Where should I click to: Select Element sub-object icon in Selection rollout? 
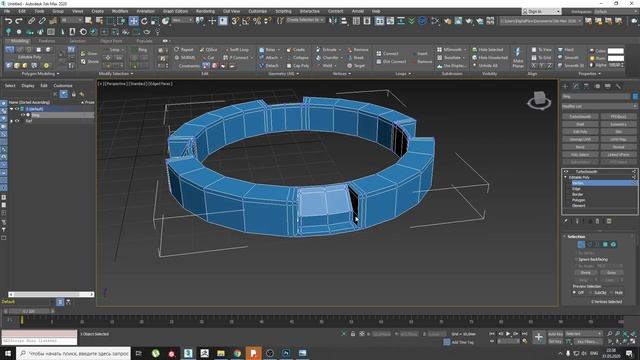(x=613, y=244)
